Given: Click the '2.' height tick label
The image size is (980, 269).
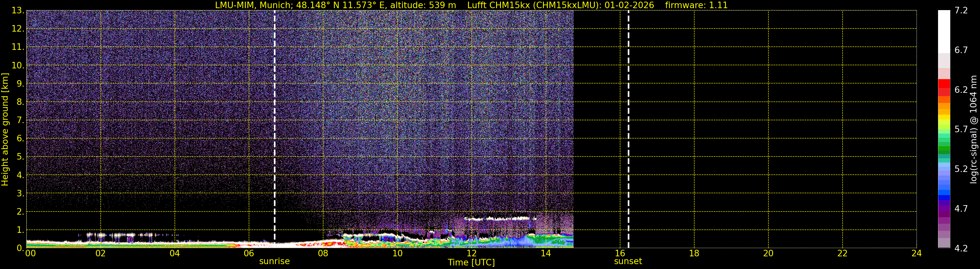Looking at the screenshot, I should coord(20,212).
